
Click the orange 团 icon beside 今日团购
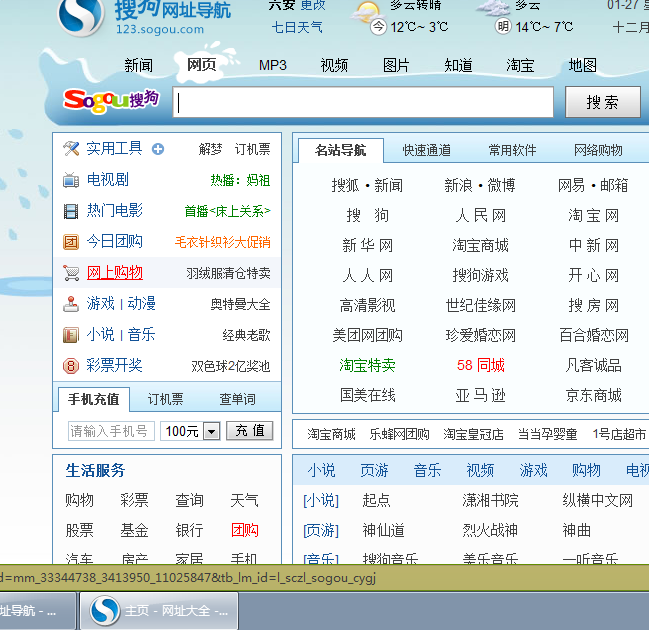click(x=71, y=242)
